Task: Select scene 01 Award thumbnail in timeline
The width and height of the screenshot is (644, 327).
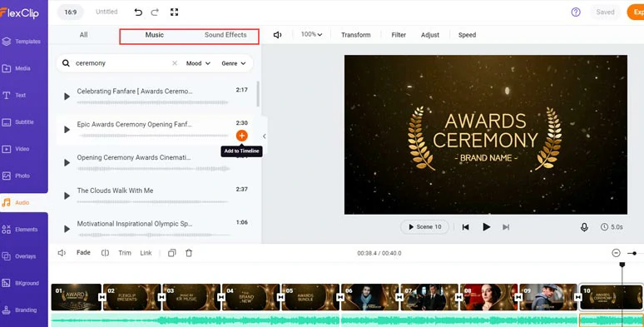Action: tap(76, 297)
